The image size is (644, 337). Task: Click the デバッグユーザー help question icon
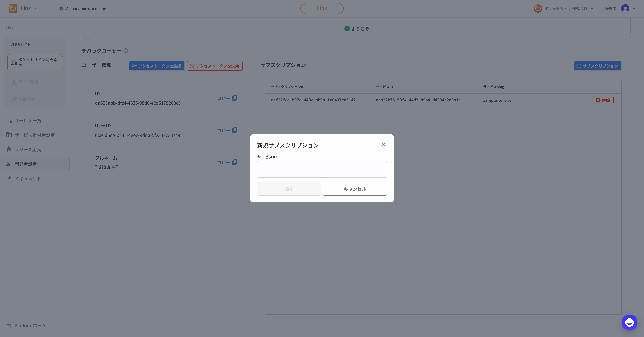126,51
